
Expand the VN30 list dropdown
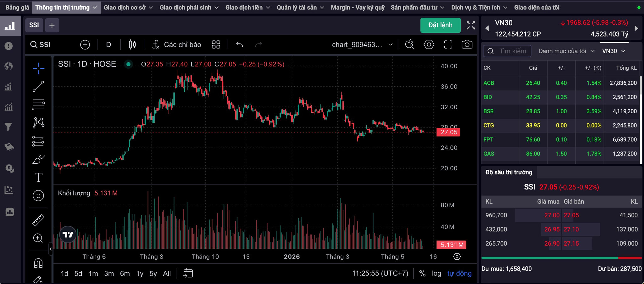click(614, 51)
